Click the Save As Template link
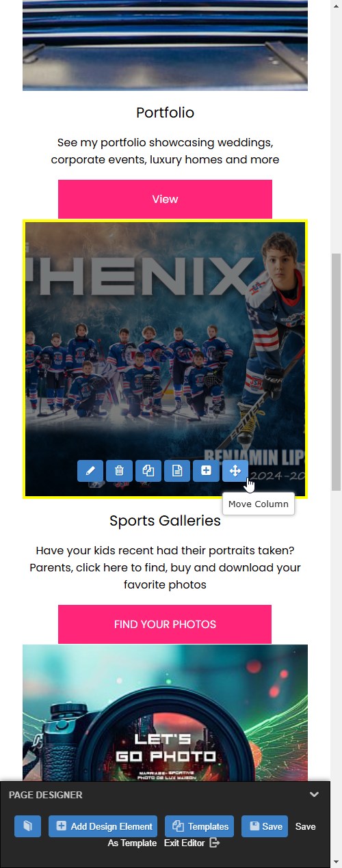The height and width of the screenshot is (868, 342). coord(212,834)
